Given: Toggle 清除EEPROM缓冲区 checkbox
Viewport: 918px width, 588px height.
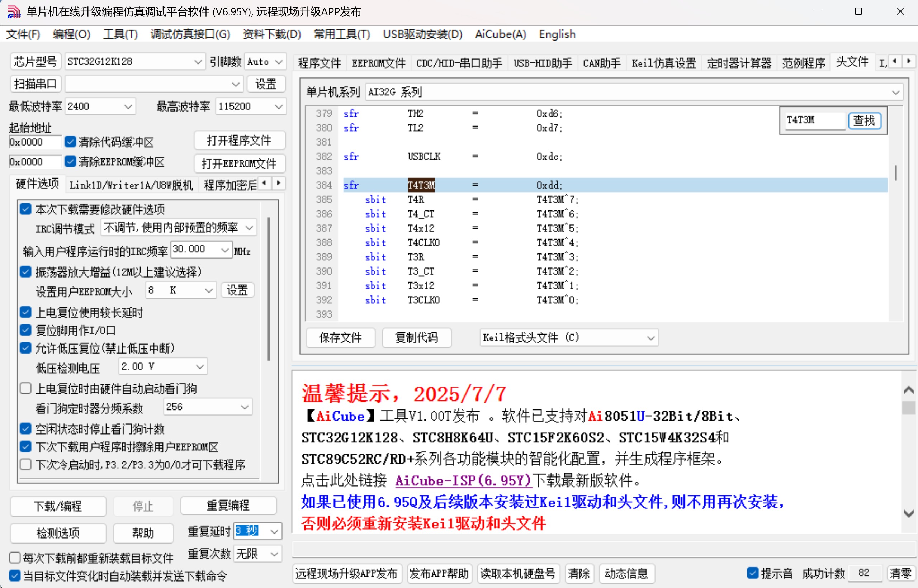Looking at the screenshot, I should 70,161.
